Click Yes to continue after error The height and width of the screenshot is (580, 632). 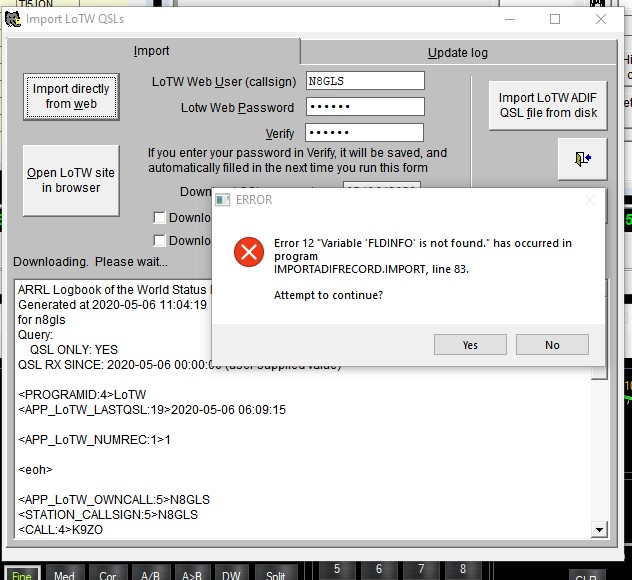tap(470, 345)
